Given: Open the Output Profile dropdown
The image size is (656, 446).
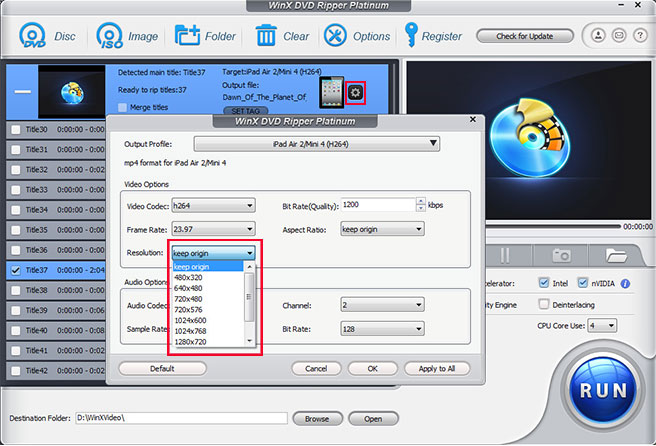Looking at the screenshot, I should 317,144.
